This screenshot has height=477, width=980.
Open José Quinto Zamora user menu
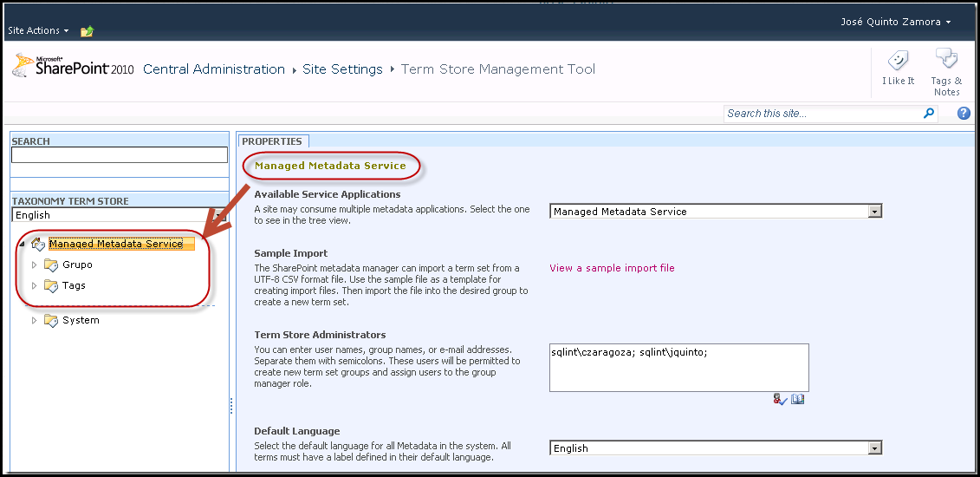[896, 22]
